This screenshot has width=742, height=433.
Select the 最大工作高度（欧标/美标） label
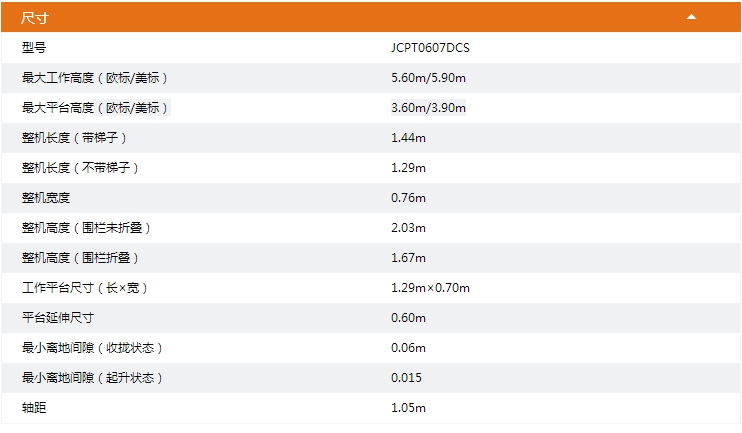click(x=95, y=78)
